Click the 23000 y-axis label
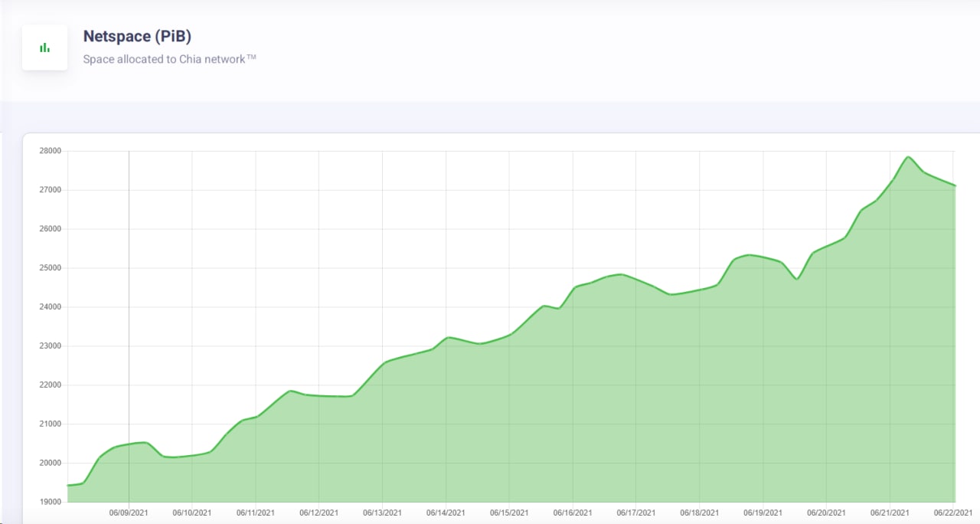The width and height of the screenshot is (980, 524). pyautogui.click(x=50, y=346)
